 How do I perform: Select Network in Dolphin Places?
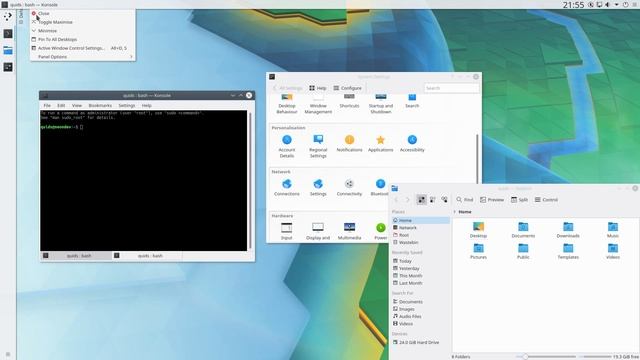click(420, 227)
